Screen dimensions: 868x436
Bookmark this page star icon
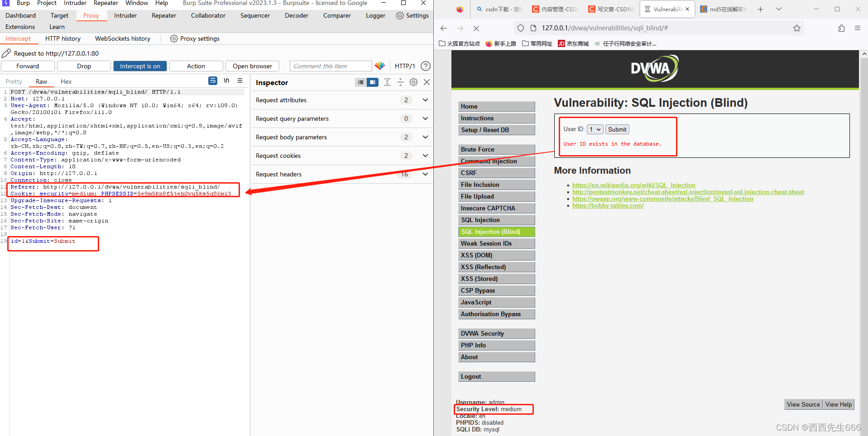(x=797, y=28)
